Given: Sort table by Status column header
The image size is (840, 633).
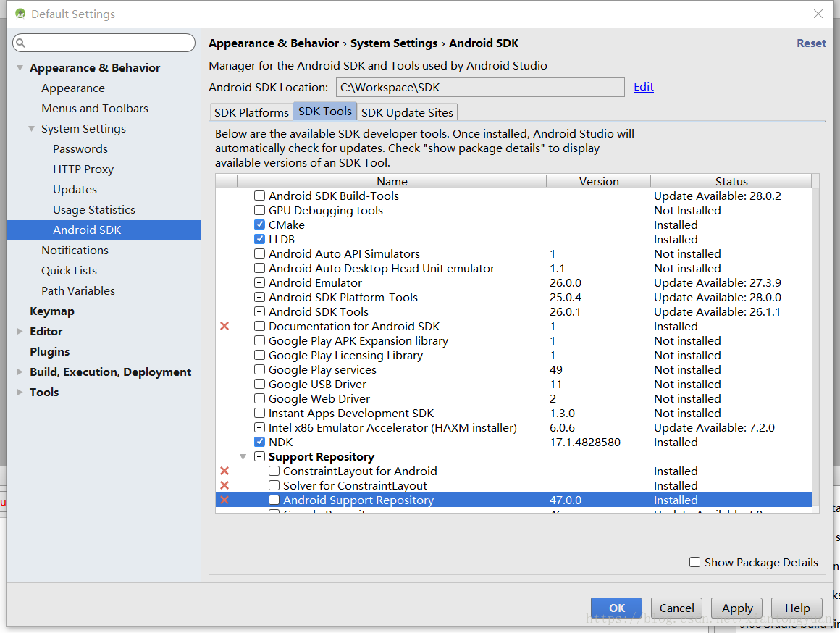Looking at the screenshot, I should click(x=731, y=181).
